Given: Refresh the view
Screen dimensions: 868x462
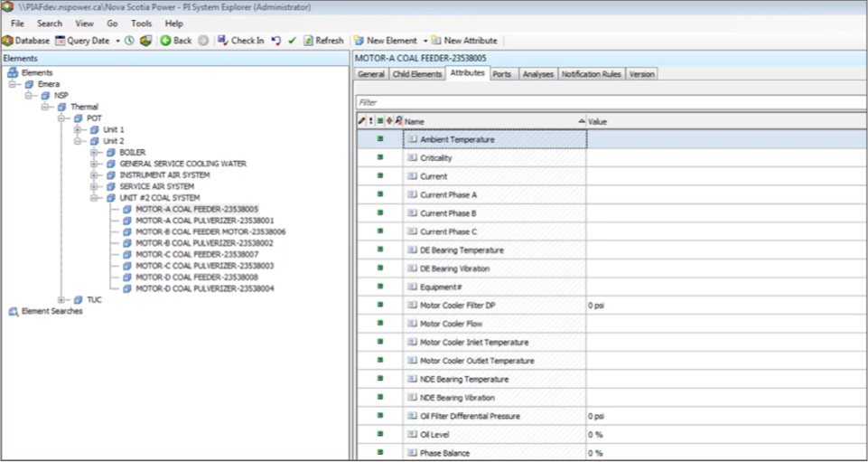Looking at the screenshot, I should coord(323,41).
